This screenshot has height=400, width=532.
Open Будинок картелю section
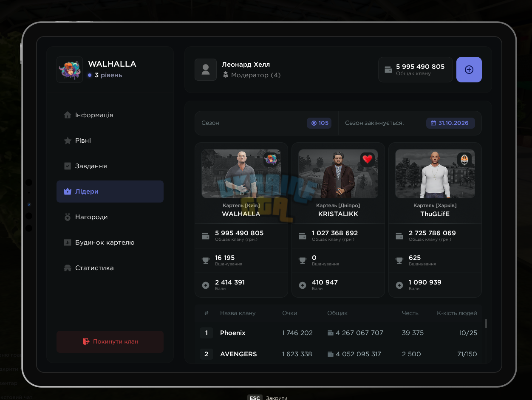[110, 242]
